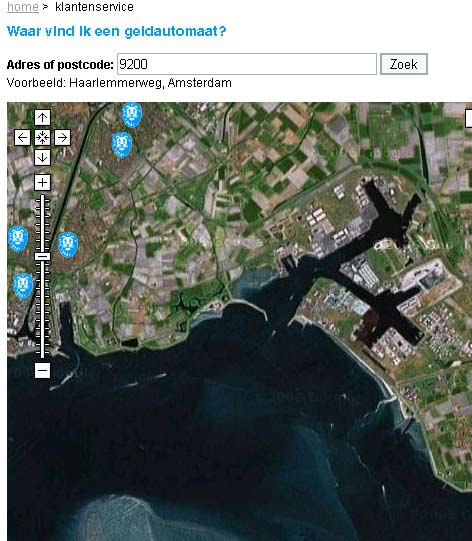
Task: Click the zoom slider track just below plus button
Action: pos(42,200)
